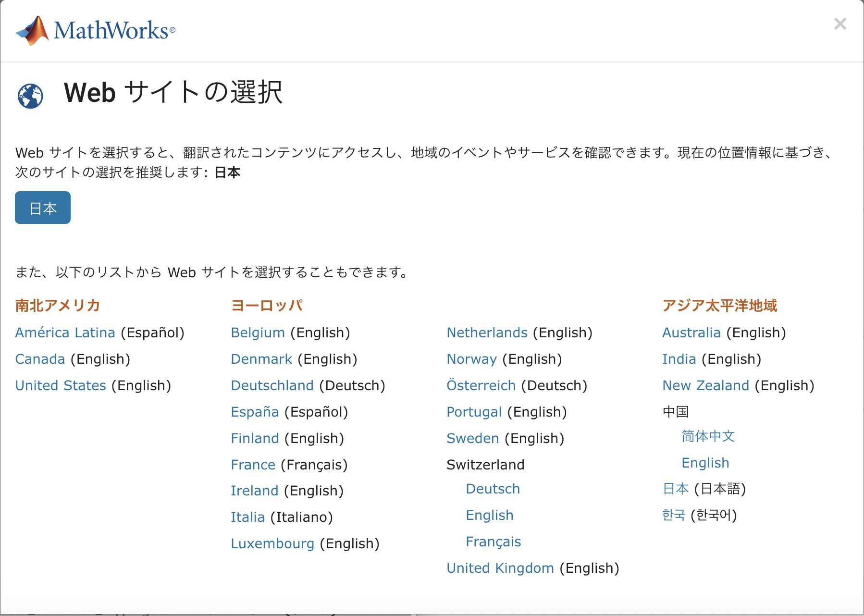Open the Luxembourg site
The height and width of the screenshot is (616, 864).
point(272,543)
